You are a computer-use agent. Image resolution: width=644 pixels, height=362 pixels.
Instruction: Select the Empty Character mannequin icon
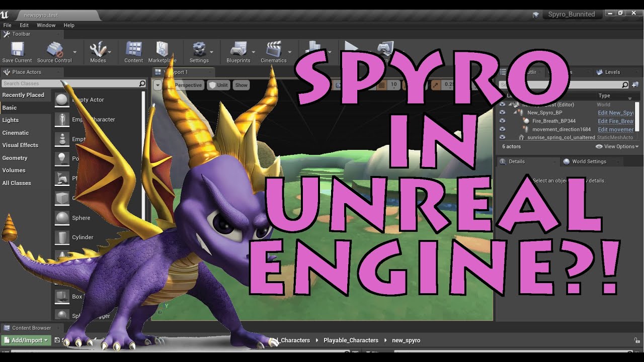click(62, 119)
